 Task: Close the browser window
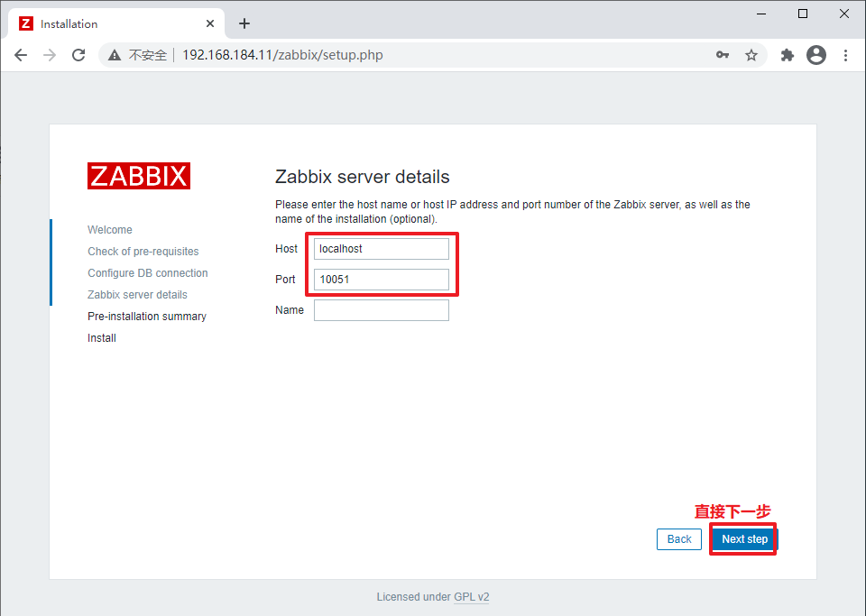coord(844,14)
